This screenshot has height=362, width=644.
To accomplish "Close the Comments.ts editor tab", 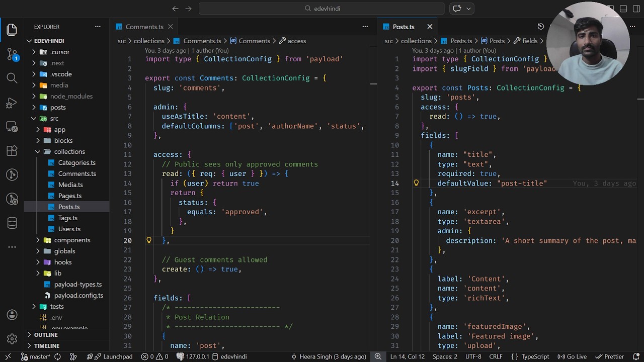I will [x=171, y=27].
